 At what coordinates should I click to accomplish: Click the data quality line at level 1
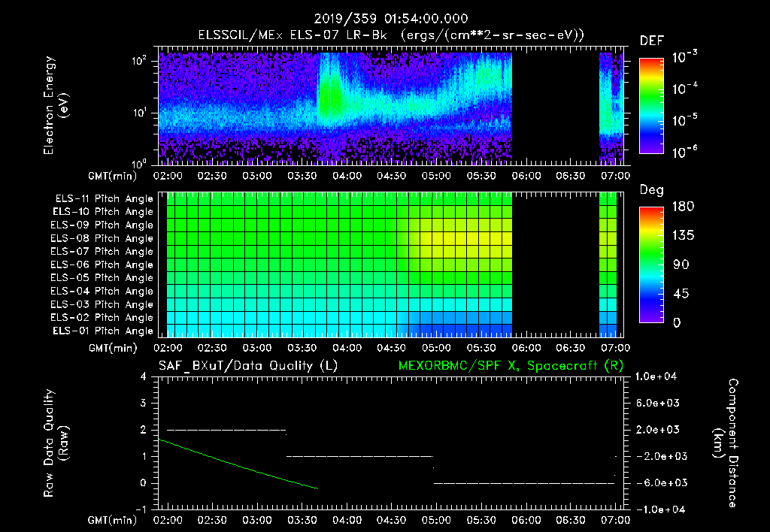point(359,456)
